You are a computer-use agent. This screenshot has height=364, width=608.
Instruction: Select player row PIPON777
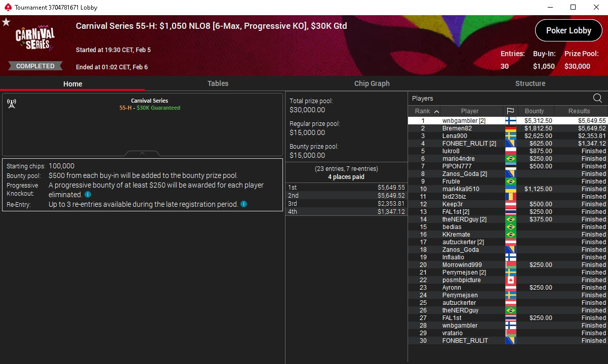tap(508, 166)
